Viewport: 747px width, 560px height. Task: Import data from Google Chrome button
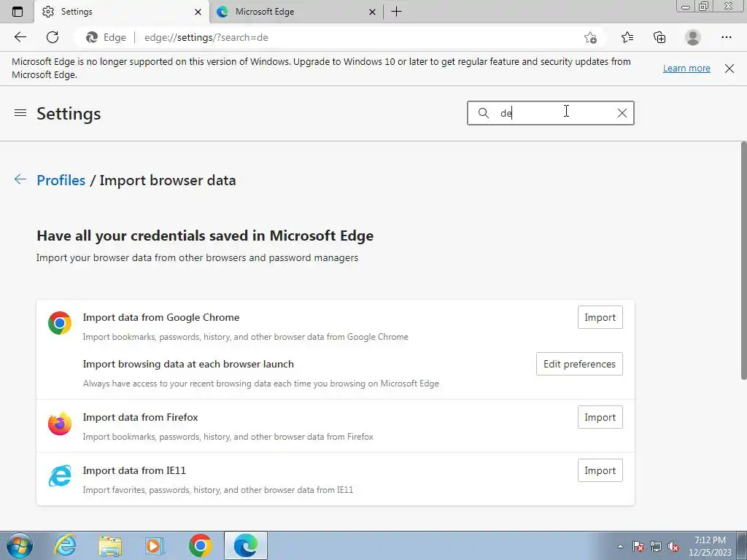click(600, 317)
